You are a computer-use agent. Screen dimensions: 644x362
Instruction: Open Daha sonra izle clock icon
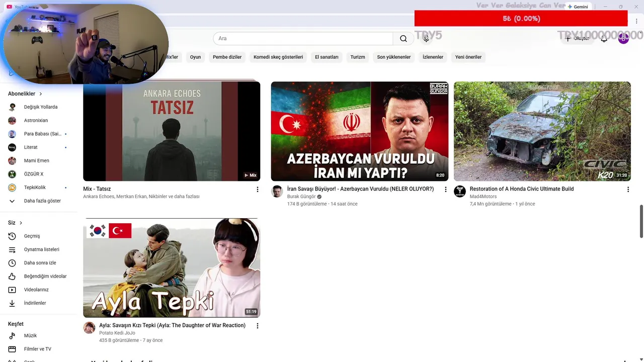point(12,263)
